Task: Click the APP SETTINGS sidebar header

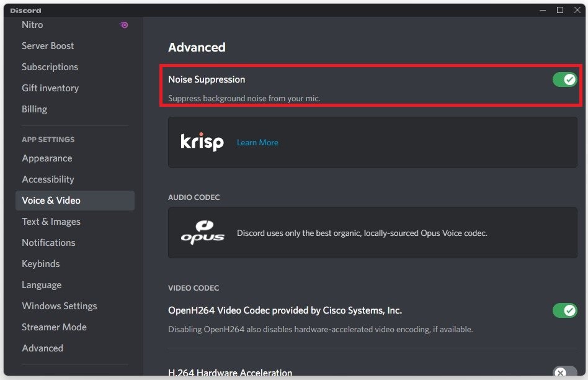Action: coord(48,139)
